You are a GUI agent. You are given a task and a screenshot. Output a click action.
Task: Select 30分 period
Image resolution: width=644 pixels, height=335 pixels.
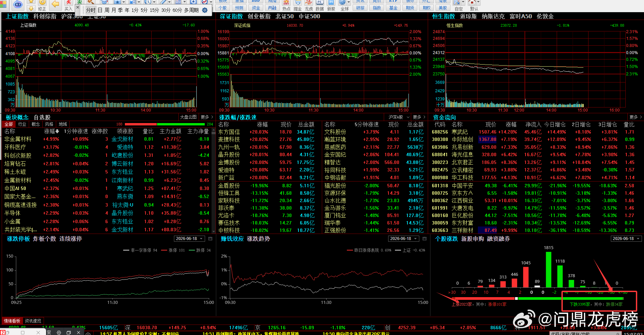pos(166,10)
